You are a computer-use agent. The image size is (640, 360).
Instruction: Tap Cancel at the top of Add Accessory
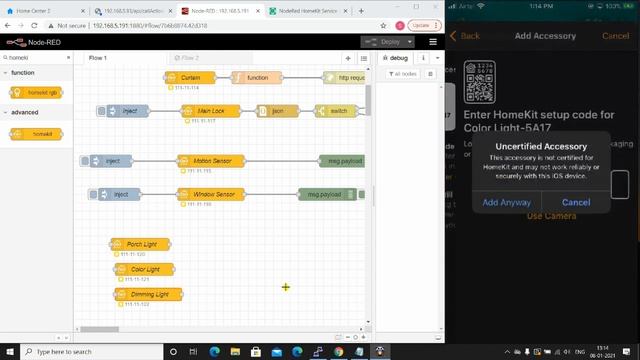coord(616,36)
